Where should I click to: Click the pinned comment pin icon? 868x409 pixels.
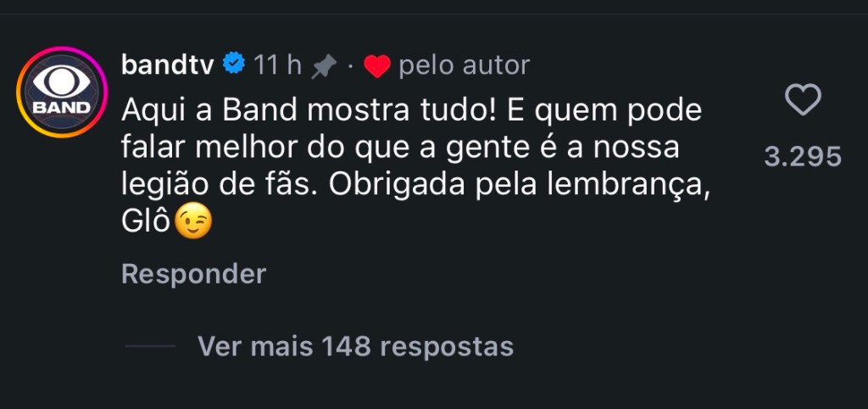point(323,66)
